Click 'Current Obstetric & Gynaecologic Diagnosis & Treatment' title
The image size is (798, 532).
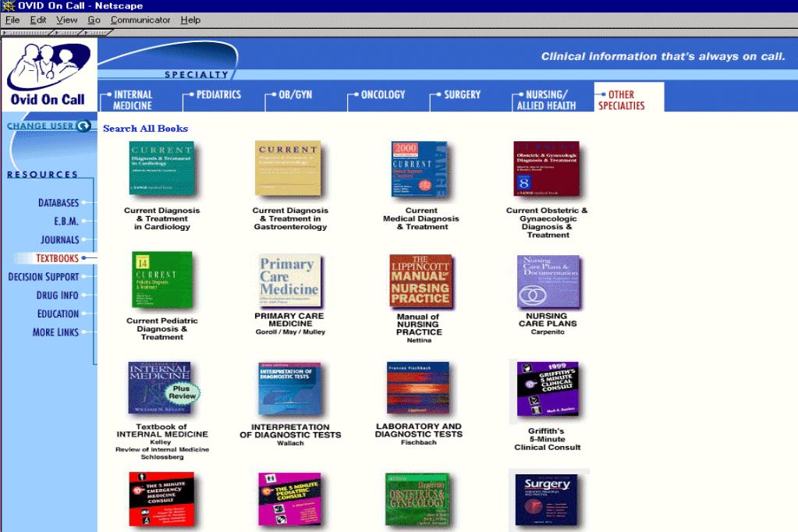coord(547,222)
